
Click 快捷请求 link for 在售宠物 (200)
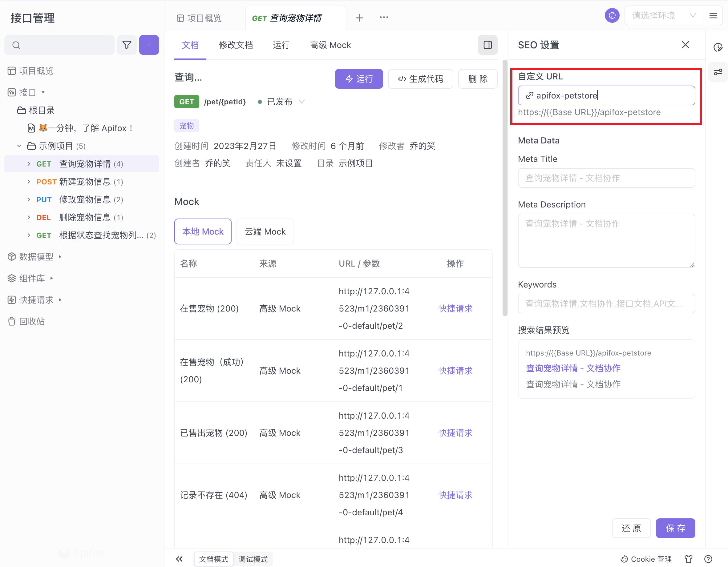tap(455, 308)
